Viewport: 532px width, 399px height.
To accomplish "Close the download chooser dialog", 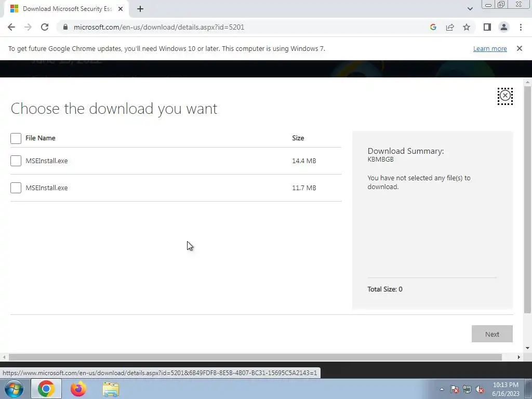I will (x=505, y=96).
